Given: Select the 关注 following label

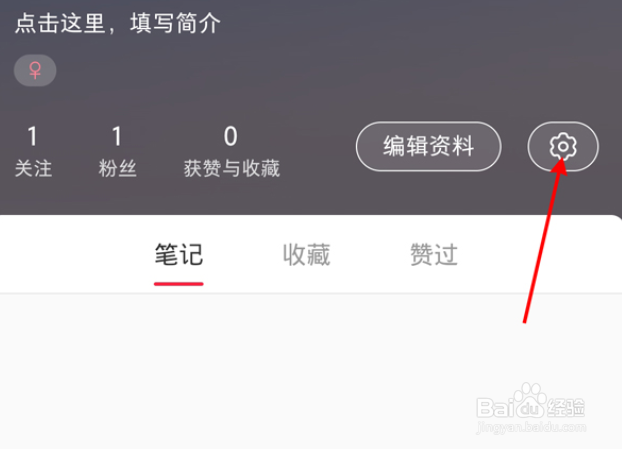Looking at the screenshot, I should (x=33, y=169).
